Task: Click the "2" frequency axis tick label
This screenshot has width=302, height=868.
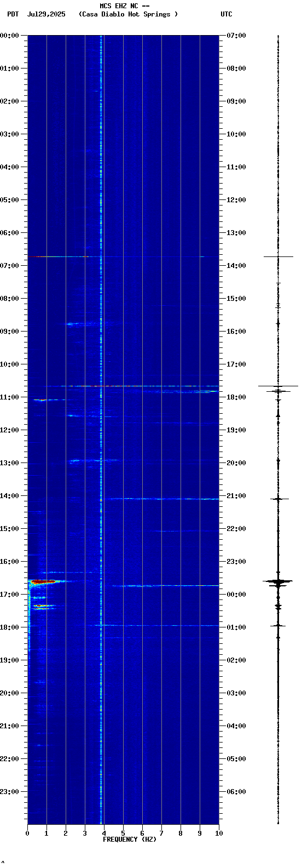Action: click(66, 833)
